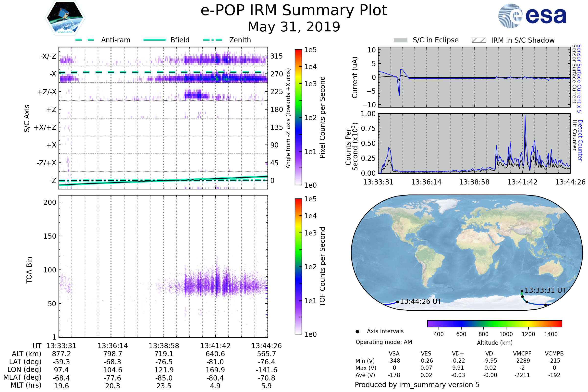Click the Pixel Counts per Second colorbar
This screenshot has width=588, height=392.
(298, 117)
